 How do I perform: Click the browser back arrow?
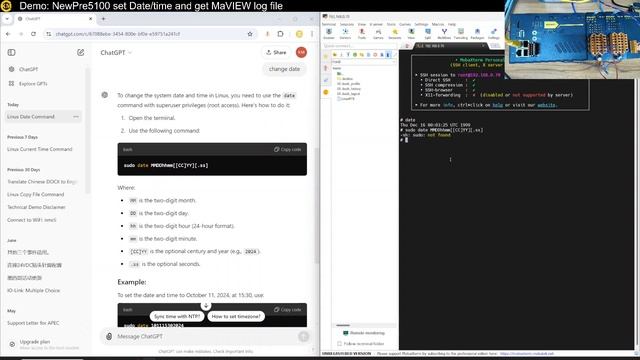pyautogui.click(x=8, y=34)
